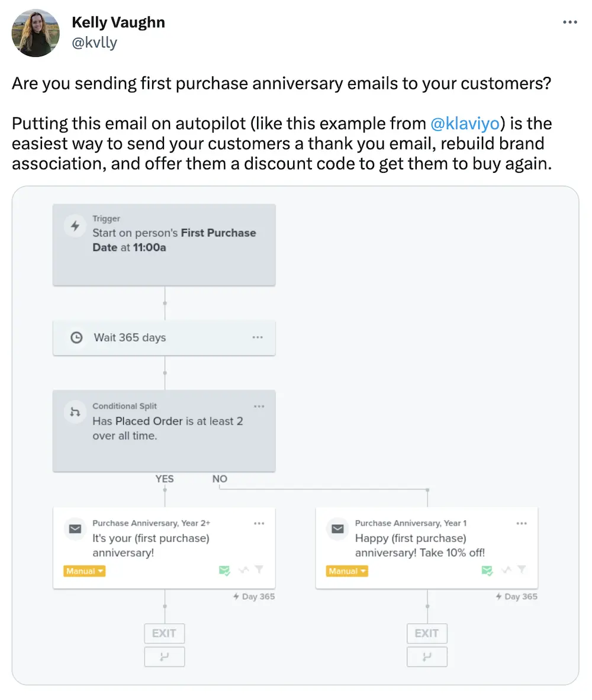Click the analytics line icon on Year 2+ email
This screenshot has height=700, width=592.
point(242,570)
